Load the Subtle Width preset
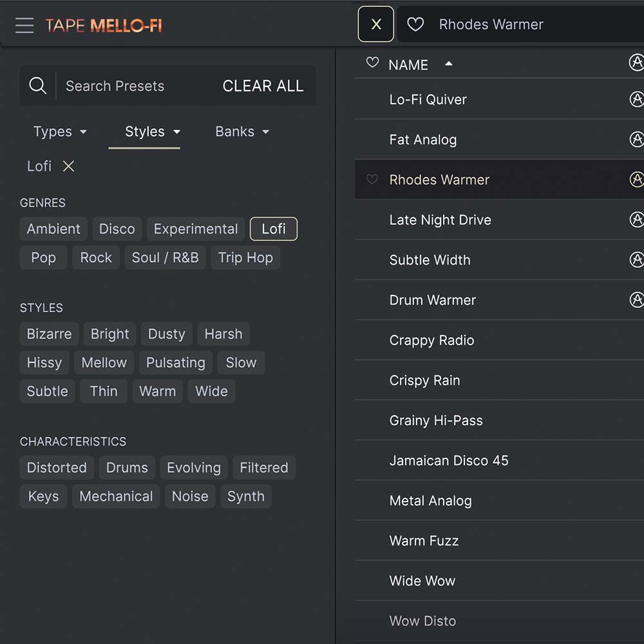 tap(499, 260)
